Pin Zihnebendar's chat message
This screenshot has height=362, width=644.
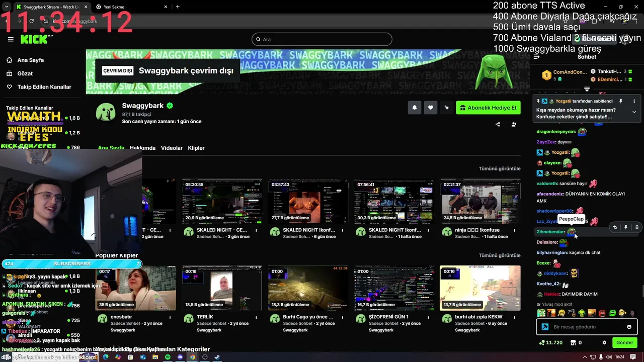[x=626, y=227]
